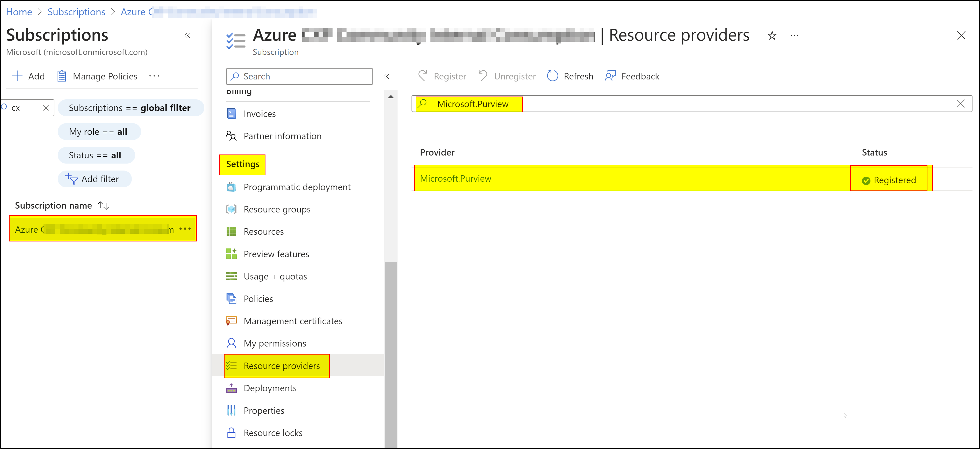Collapse the resource menu with double chevron

[x=386, y=76]
